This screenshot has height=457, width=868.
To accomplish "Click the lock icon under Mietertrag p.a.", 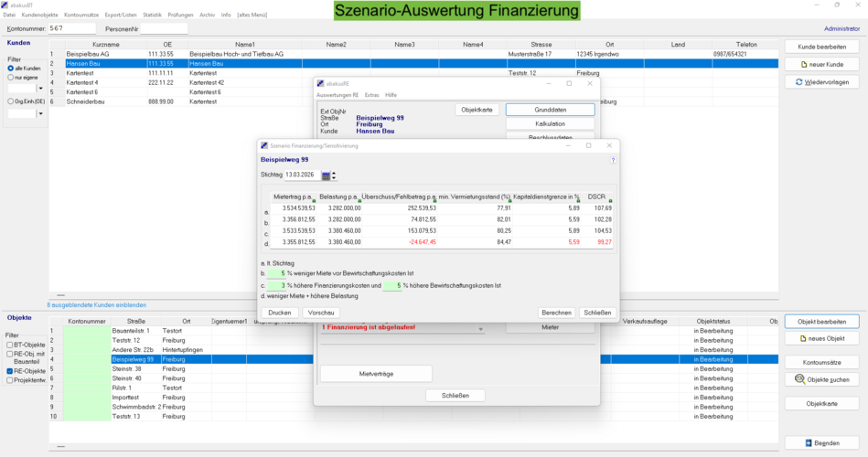I will tap(314, 200).
